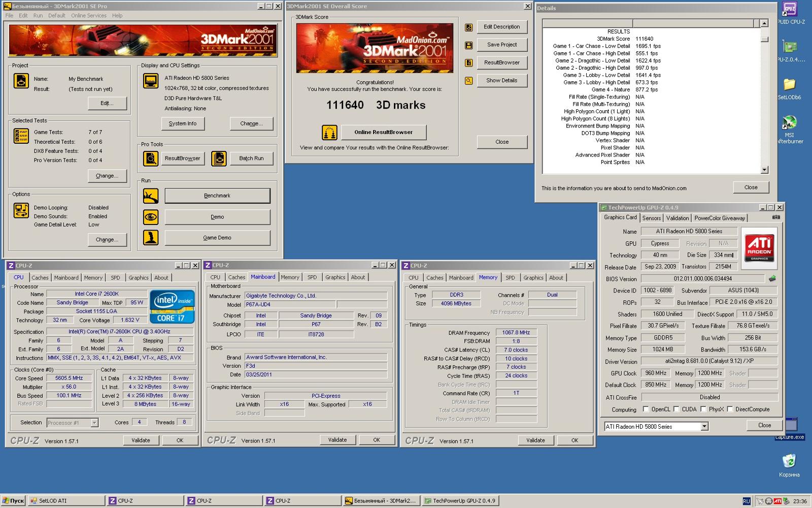This screenshot has width=812, height=508.
Task: Click Show Details button
Action: point(502,80)
